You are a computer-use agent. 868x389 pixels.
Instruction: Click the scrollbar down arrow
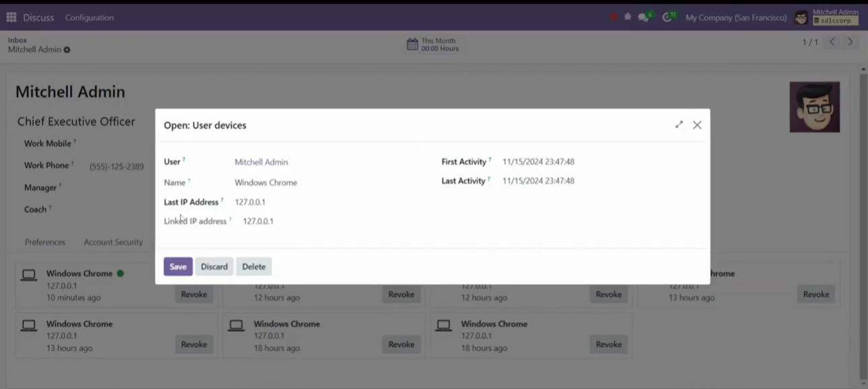[864, 383]
